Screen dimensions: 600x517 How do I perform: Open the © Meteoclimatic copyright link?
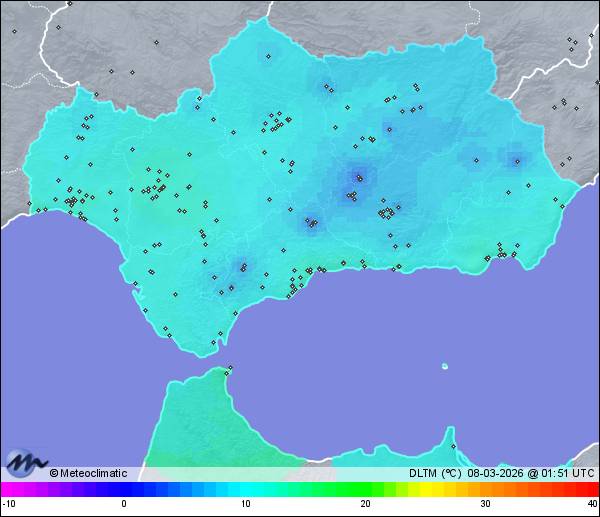88,474
